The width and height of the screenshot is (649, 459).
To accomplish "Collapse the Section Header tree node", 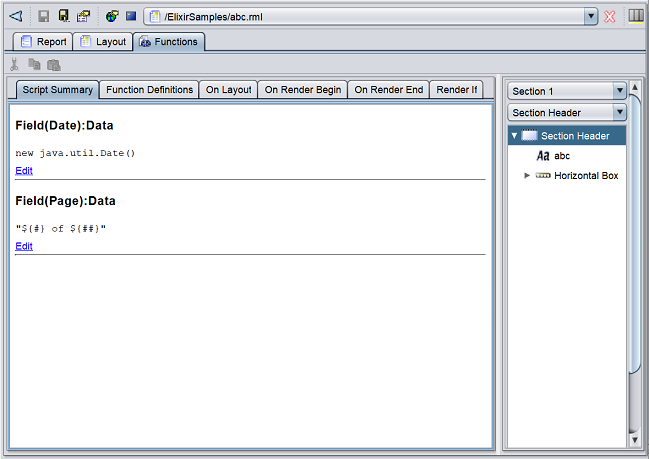I will click(x=514, y=136).
